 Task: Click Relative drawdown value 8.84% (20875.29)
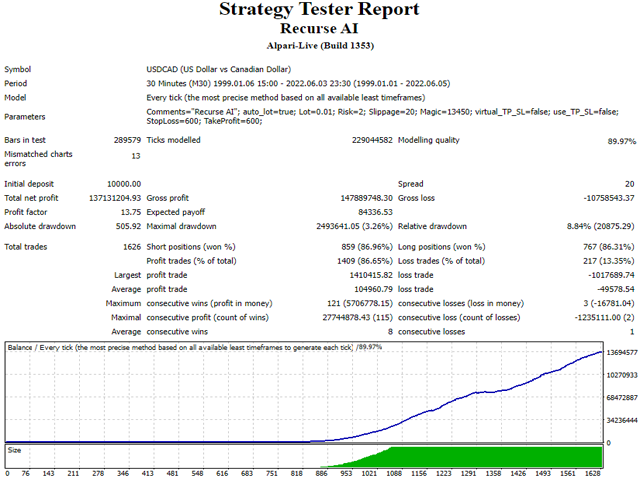click(600, 227)
